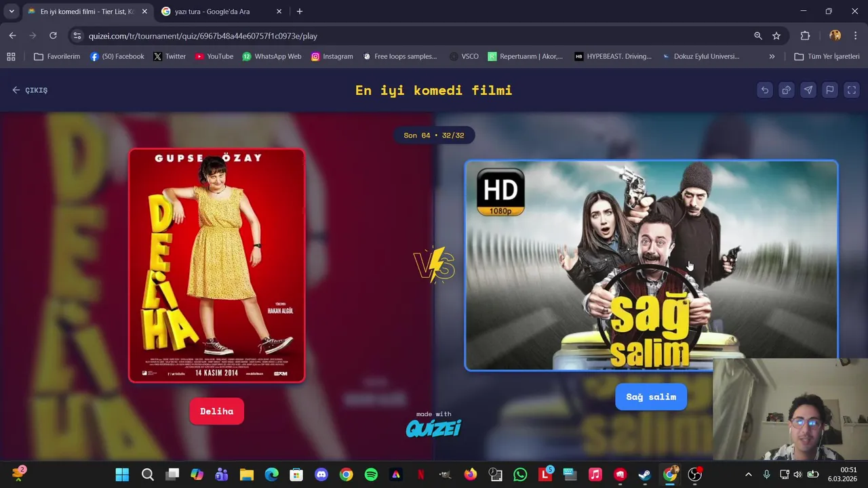Go back in browser history
This screenshot has height=488, width=868.
point(12,36)
